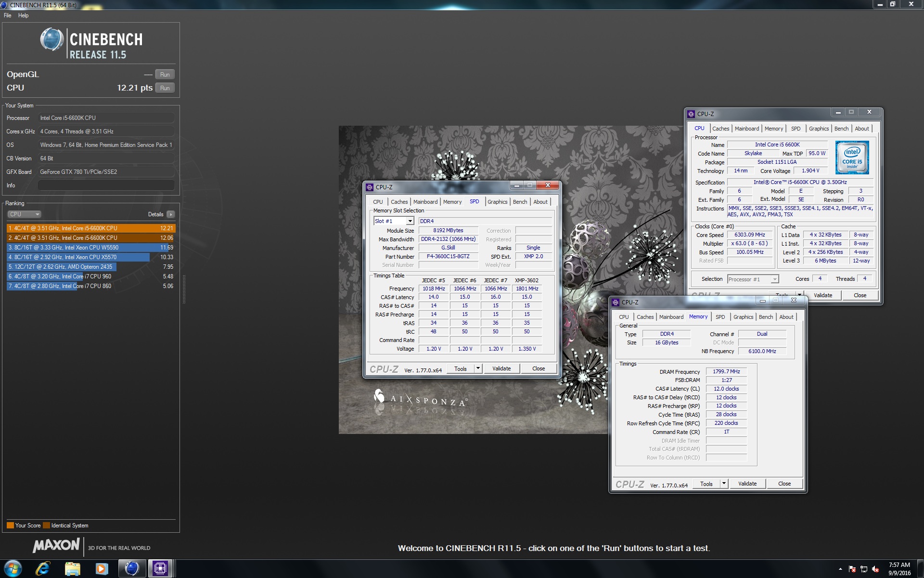The width and height of the screenshot is (924, 578).
Task: Open Windows Media Player from taskbar
Action: 102,569
